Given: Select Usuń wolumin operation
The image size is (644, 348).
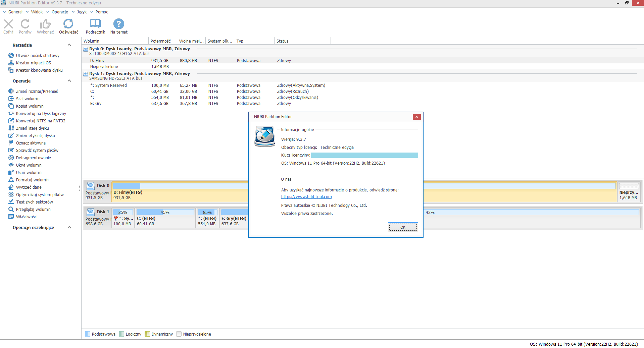Looking at the screenshot, I should pyautogui.click(x=29, y=173).
